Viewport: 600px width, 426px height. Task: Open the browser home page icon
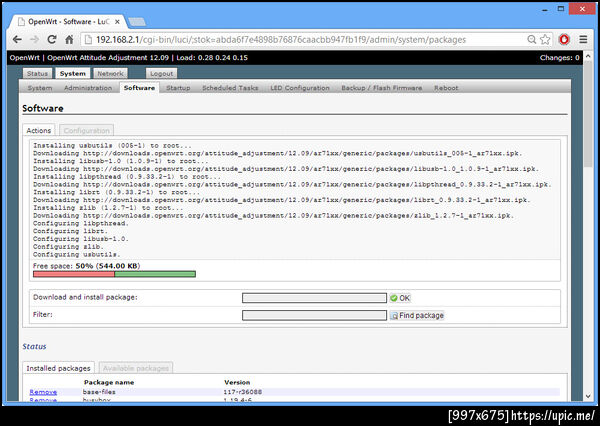[69, 39]
